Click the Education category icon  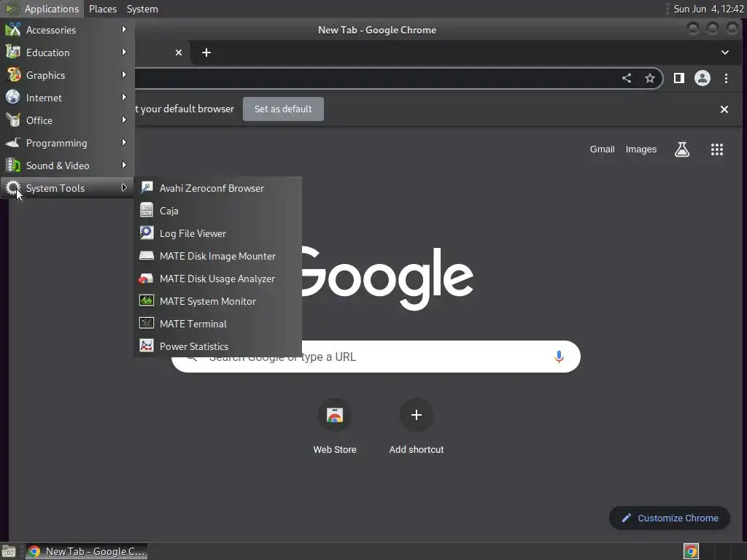pyautogui.click(x=13, y=52)
